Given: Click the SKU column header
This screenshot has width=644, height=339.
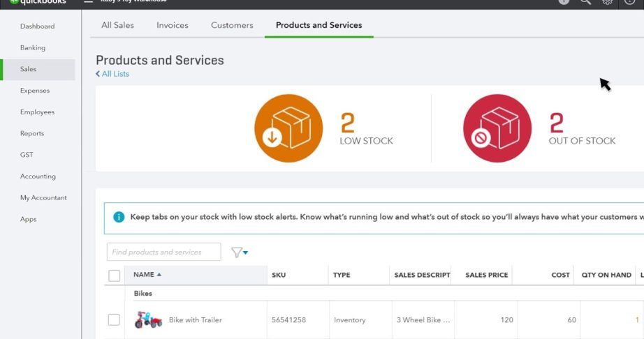Looking at the screenshot, I should [x=279, y=275].
